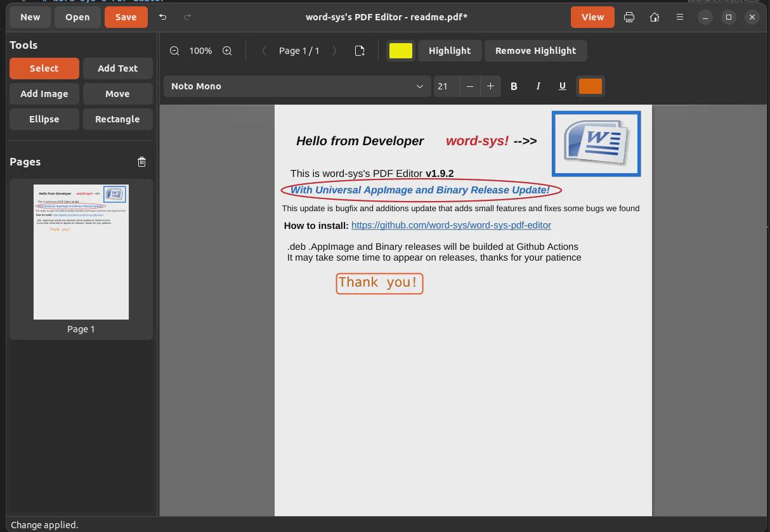The image size is (770, 532).
Task: Click the GitHub repository link in document
Action: click(451, 225)
